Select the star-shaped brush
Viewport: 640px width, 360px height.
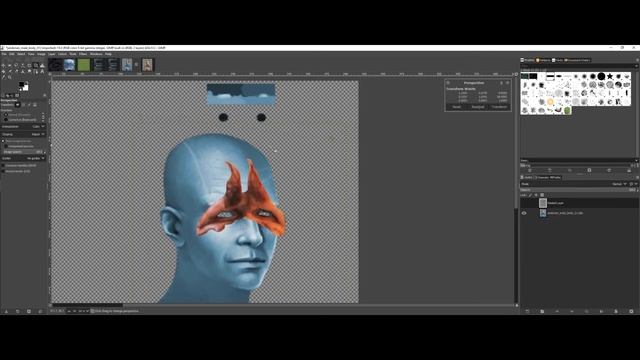click(x=610, y=76)
